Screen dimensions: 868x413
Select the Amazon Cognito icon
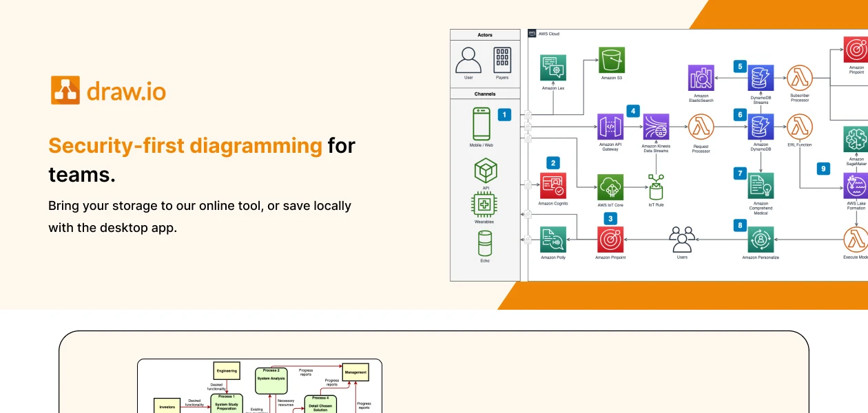(553, 186)
